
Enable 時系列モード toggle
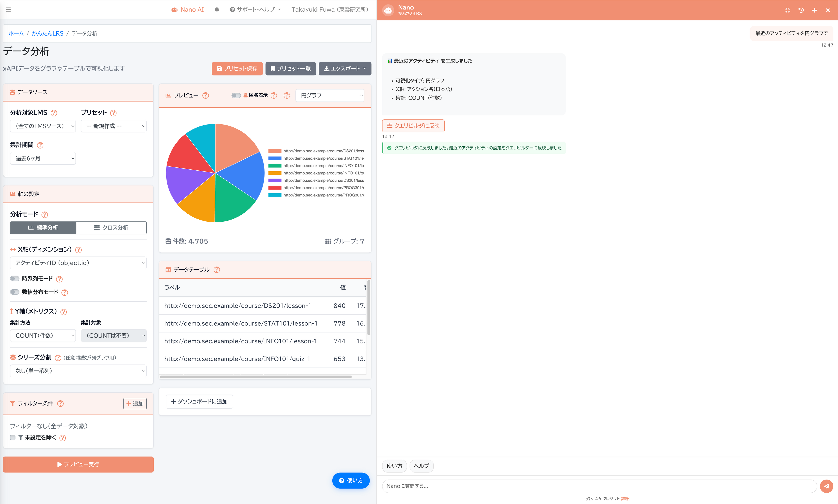pyautogui.click(x=15, y=278)
